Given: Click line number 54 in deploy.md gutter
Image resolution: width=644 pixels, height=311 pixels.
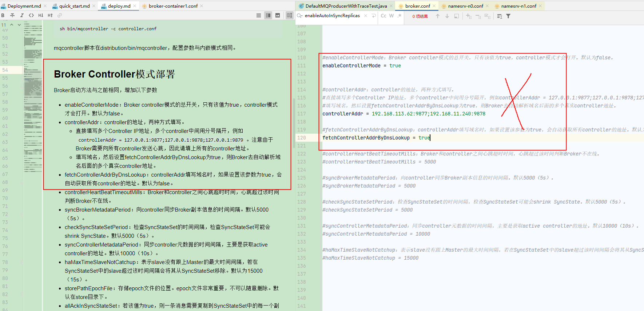Looking at the screenshot, I should [x=5, y=70].
